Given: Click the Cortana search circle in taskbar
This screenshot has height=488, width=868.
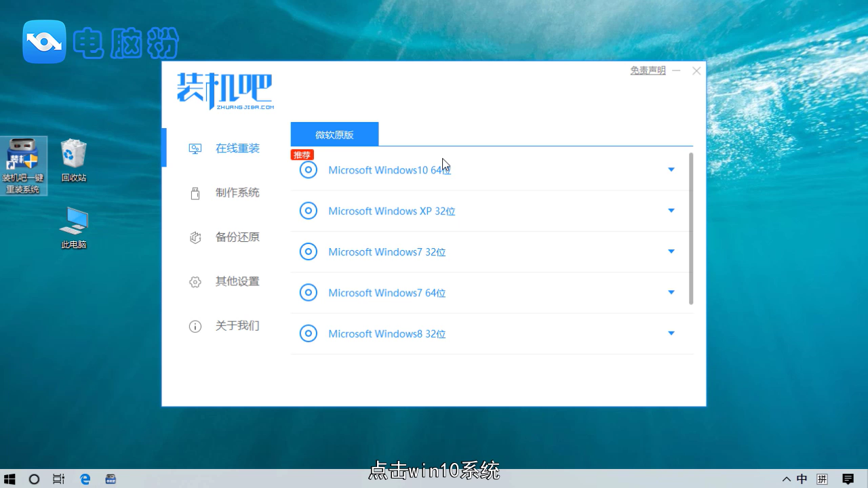Looking at the screenshot, I should (x=34, y=479).
